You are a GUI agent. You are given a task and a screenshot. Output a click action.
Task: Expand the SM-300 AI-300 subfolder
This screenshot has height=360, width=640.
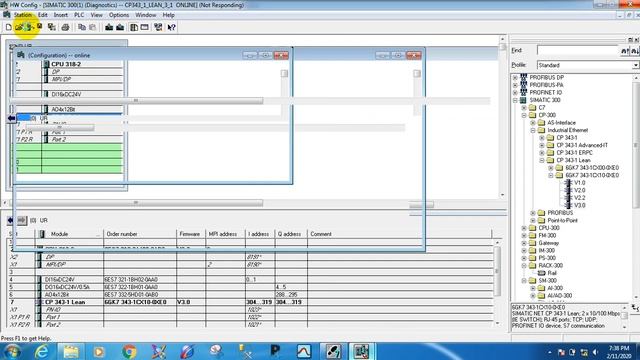(533, 288)
